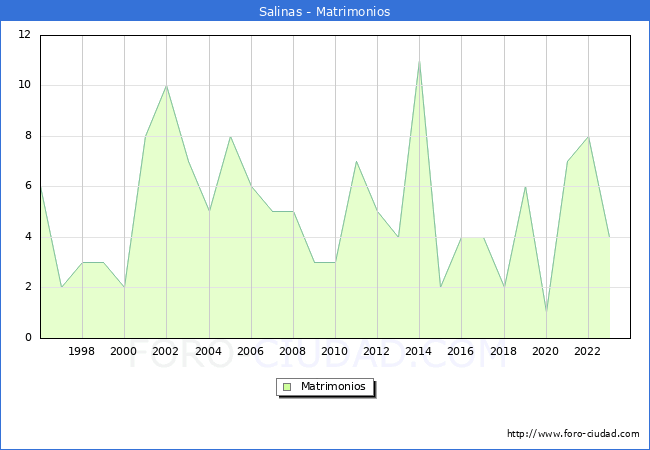Click the 2014 x-axis label
Screen dimensions: 650x450
coord(418,351)
